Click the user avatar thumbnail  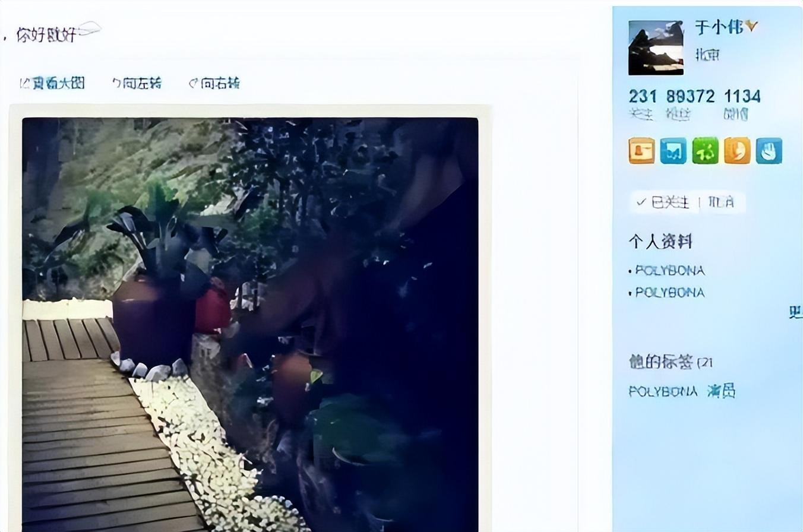656,47
